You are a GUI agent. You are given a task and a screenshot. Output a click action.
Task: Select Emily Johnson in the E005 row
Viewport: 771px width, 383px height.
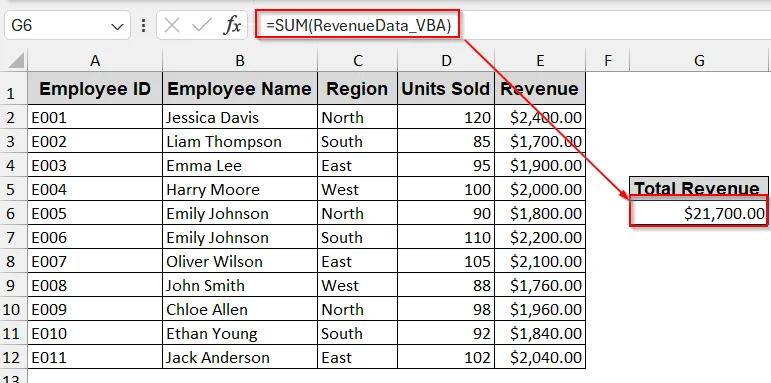pyautogui.click(x=240, y=213)
